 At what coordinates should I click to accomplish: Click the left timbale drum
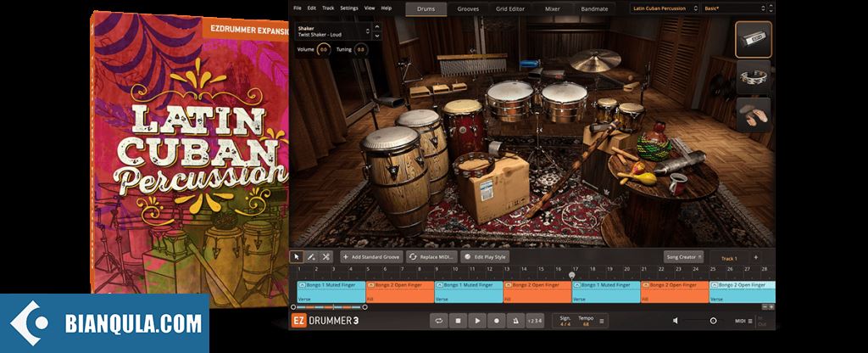click(509, 101)
